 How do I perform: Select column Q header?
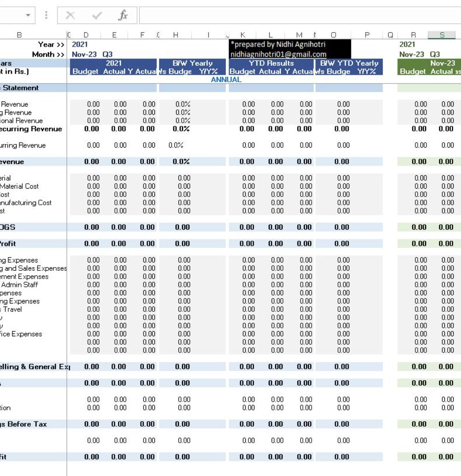point(390,35)
